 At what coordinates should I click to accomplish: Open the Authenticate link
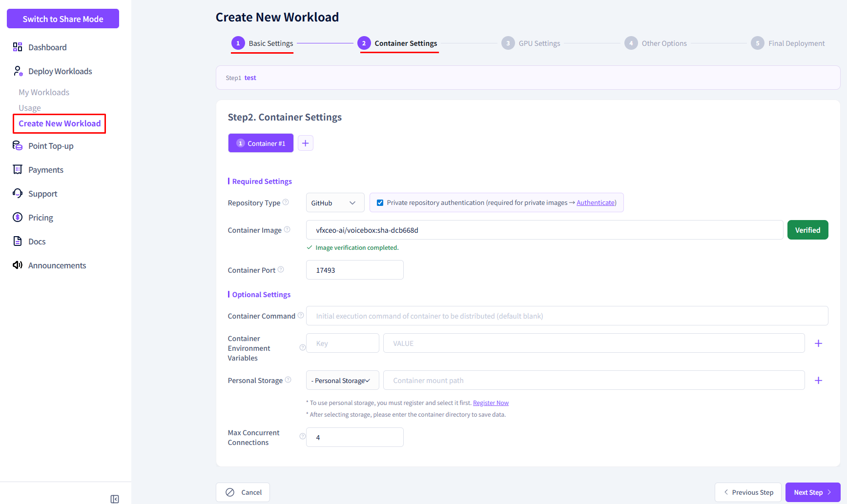(x=595, y=202)
